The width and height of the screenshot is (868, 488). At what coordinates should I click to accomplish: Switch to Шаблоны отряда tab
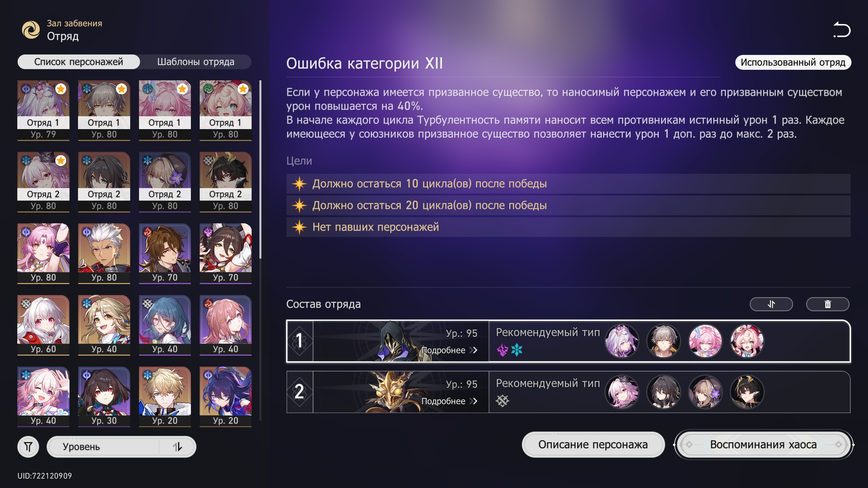click(x=196, y=62)
